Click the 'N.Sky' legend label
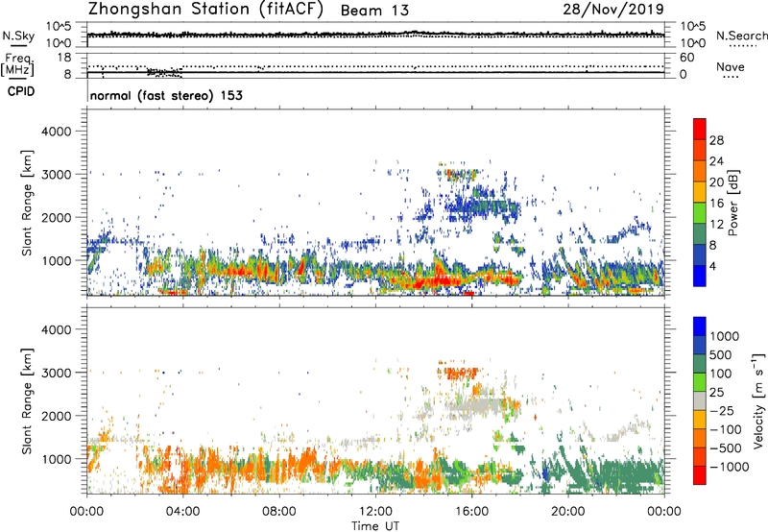 (18, 36)
